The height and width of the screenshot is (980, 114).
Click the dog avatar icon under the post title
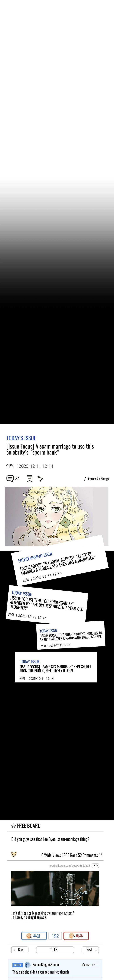[14, 855]
